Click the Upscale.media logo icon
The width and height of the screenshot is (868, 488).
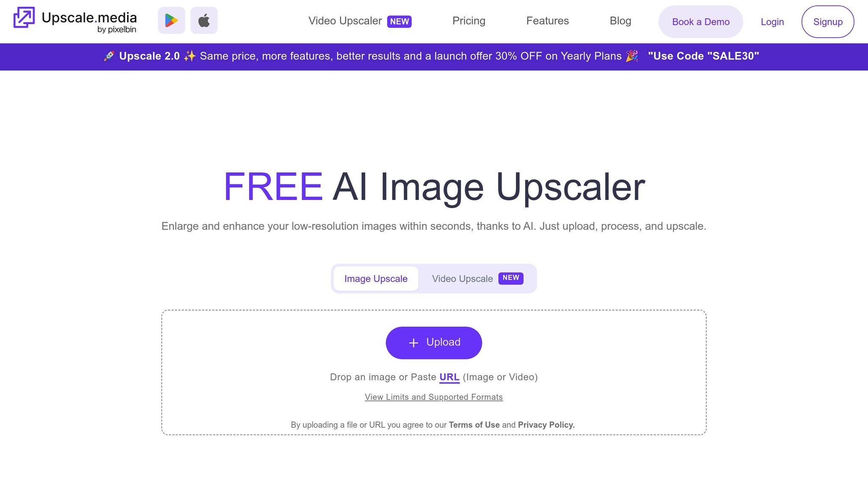coord(24,17)
